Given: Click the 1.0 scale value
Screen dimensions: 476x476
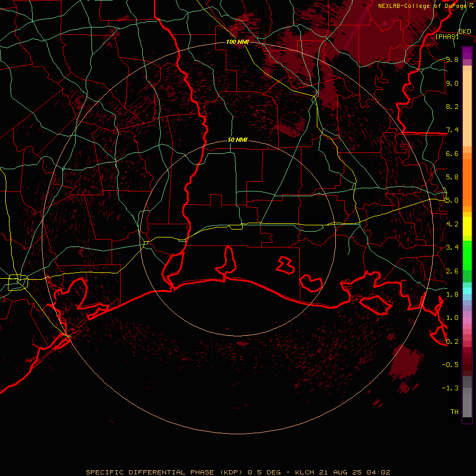Looking at the screenshot, I should (452, 318).
